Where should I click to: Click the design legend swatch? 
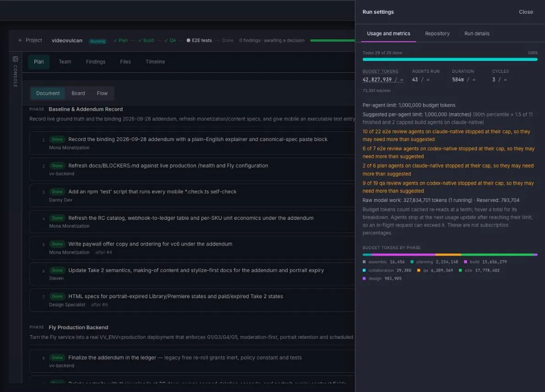coord(364,278)
